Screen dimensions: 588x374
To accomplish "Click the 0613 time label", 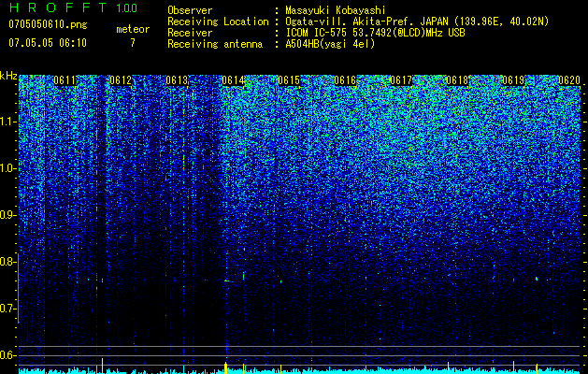I will click(177, 80).
